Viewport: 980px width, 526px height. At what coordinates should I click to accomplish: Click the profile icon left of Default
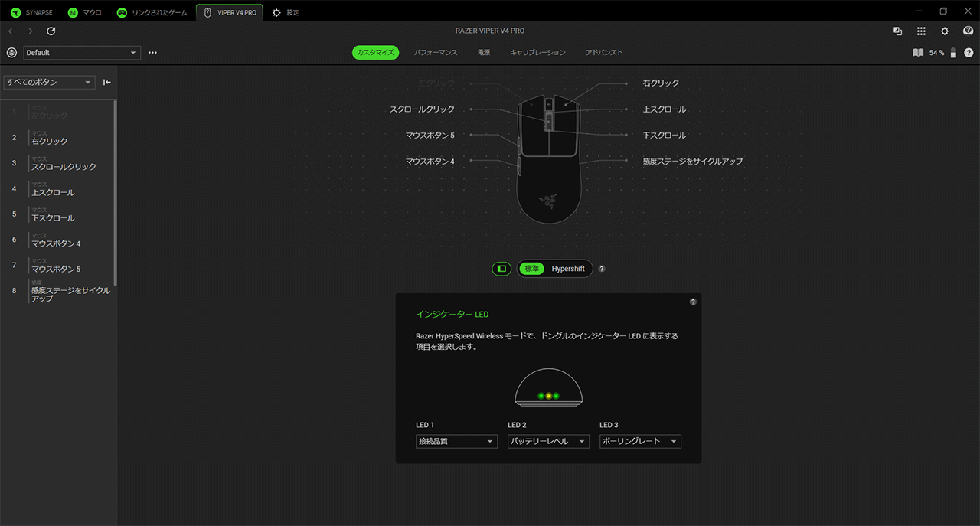tap(11, 53)
